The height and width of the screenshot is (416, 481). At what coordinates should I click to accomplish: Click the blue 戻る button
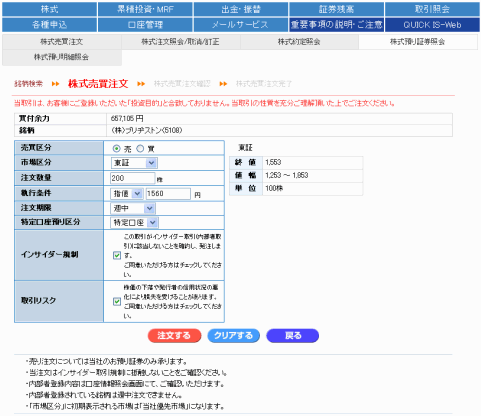(x=293, y=336)
